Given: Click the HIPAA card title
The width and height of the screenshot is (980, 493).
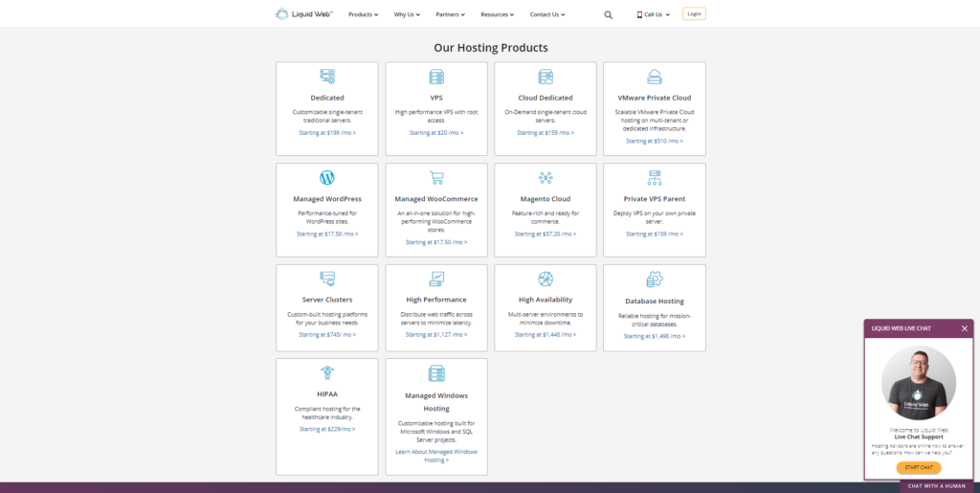Looking at the screenshot, I should [327, 394].
